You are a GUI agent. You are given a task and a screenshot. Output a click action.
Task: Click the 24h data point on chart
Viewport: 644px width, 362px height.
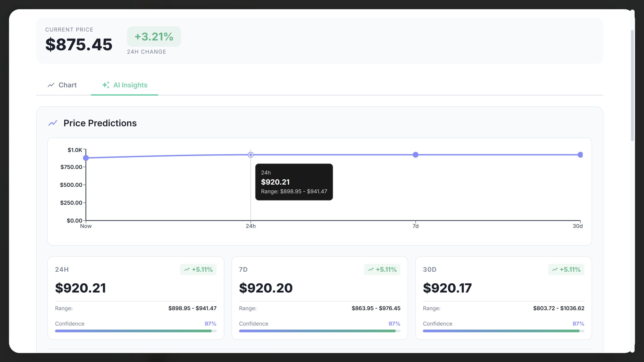250,155
